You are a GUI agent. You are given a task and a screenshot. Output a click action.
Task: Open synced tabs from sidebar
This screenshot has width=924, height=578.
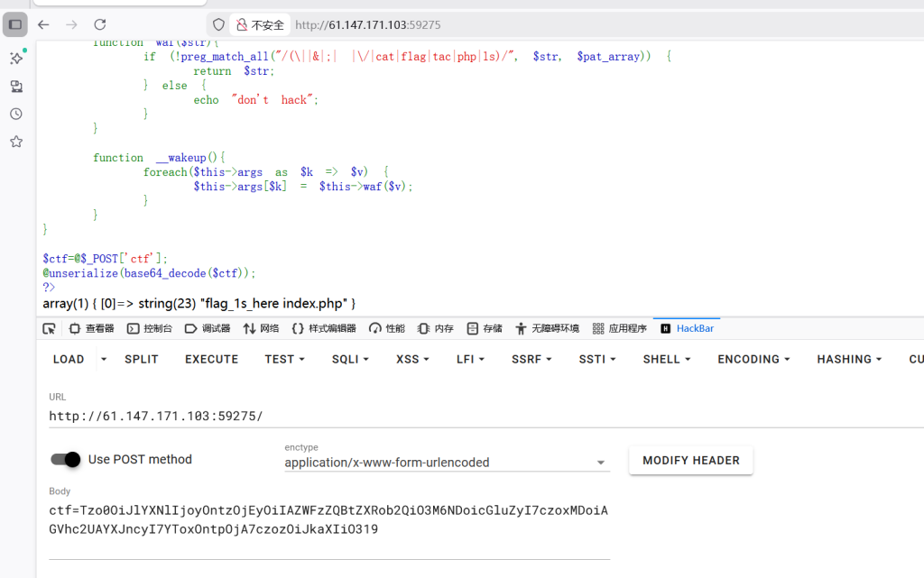tap(16, 87)
